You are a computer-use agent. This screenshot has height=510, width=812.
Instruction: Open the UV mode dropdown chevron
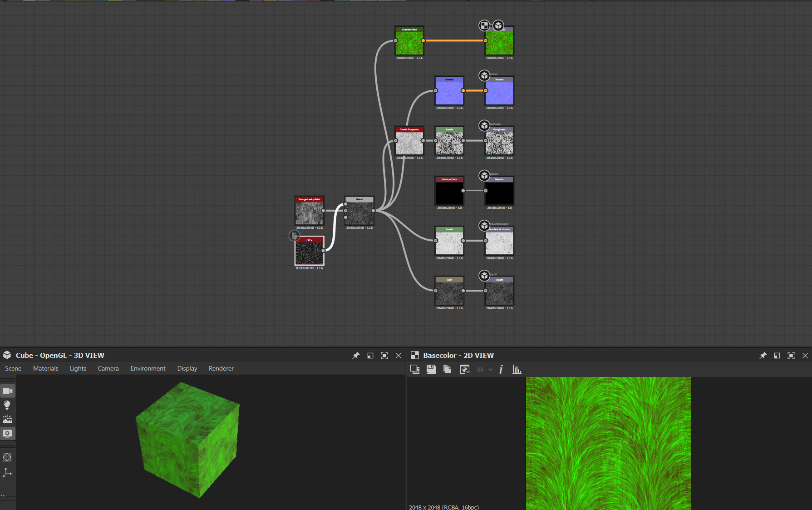pyautogui.click(x=490, y=370)
